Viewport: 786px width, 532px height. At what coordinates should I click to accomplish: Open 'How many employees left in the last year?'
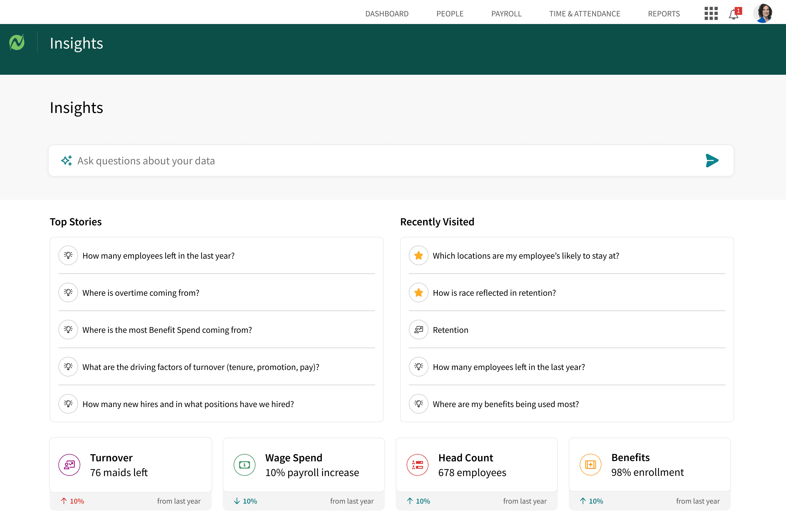[158, 256]
